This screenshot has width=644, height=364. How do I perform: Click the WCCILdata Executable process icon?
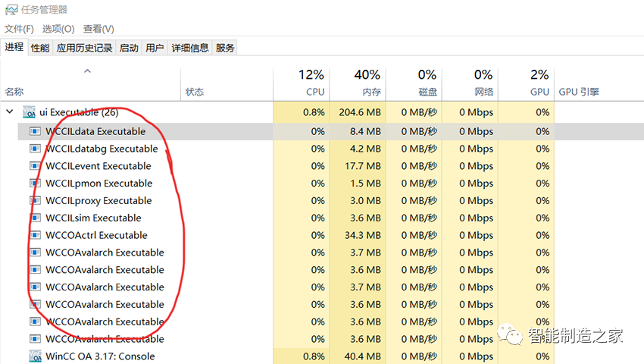coord(35,131)
